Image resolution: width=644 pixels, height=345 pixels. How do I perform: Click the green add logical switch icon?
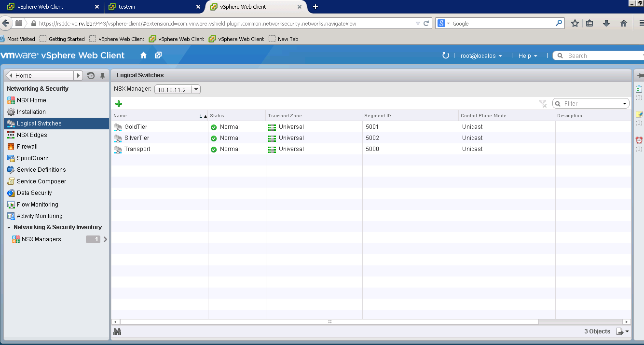coord(119,104)
